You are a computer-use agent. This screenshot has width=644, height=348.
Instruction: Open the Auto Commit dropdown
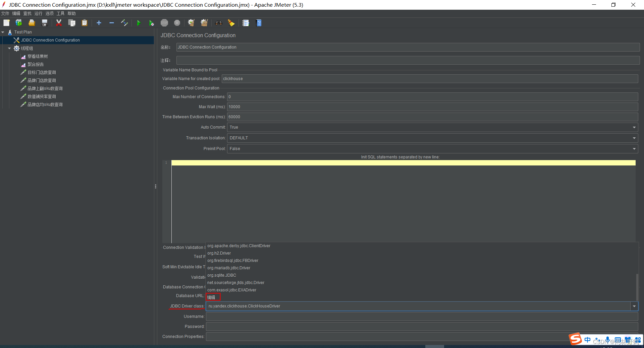[x=432, y=127]
